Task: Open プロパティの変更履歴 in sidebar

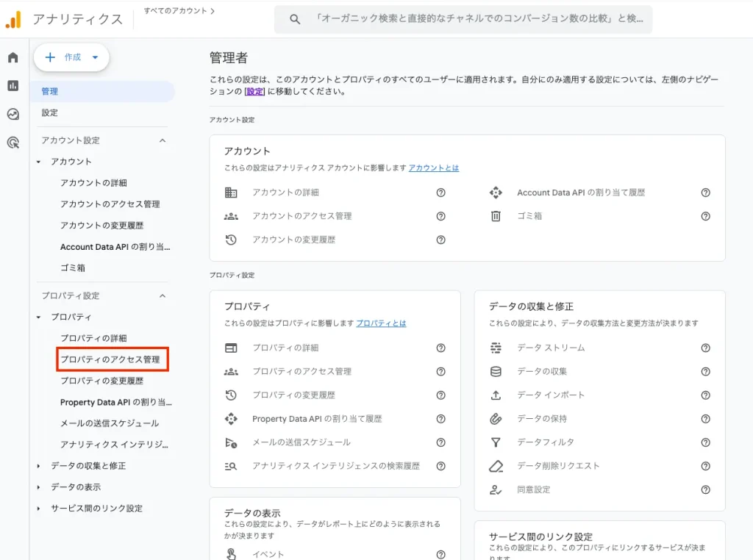Action: [x=101, y=381]
